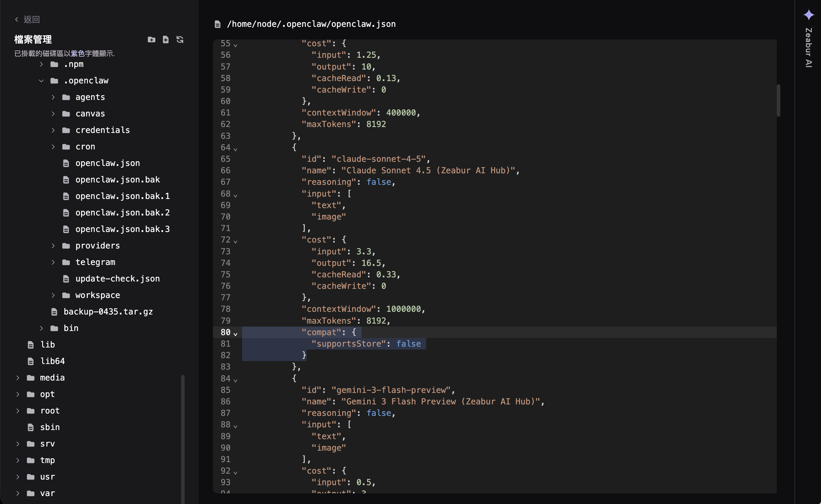Click the editor vertical scrollbar thumb
This screenshot has width=821, height=504.
pyautogui.click(x=778, y=100)
